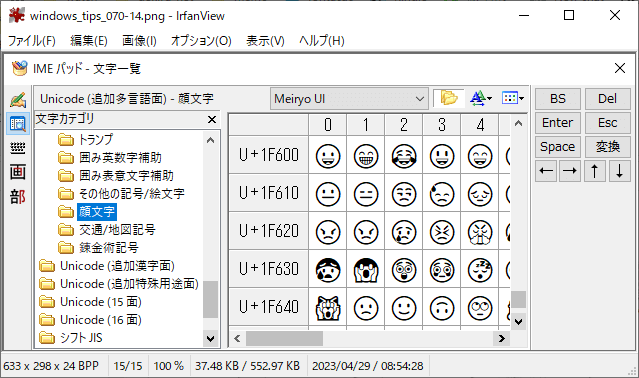Select the sleeping face emoji U+1F634

point(480,270)
